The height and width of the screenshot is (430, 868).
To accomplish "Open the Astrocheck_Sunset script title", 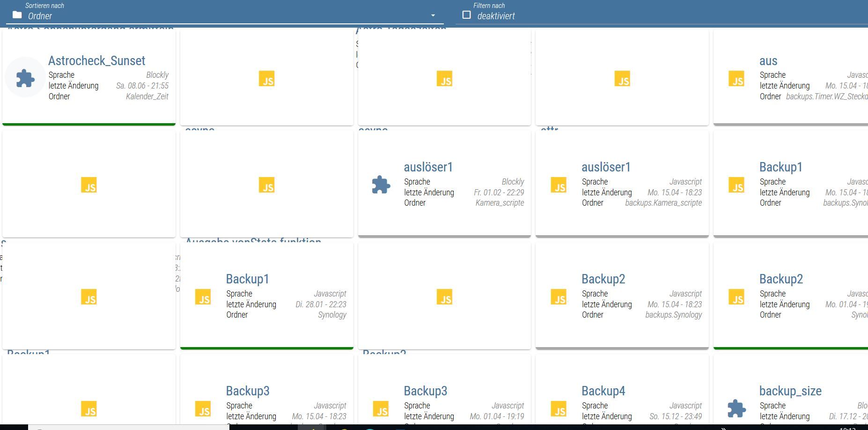I will click(x=97, y=61).
